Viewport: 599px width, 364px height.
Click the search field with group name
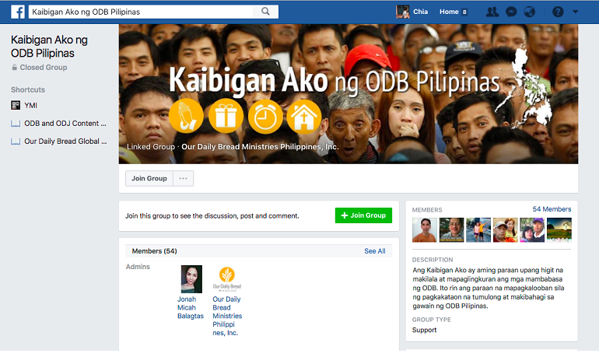click(141, 12)
